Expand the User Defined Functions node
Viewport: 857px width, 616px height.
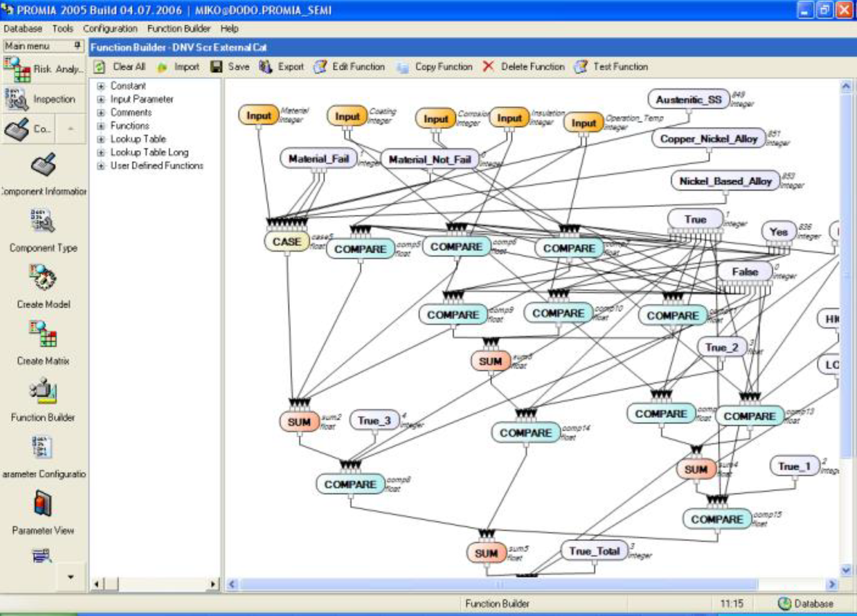click(x=100, y=166)
